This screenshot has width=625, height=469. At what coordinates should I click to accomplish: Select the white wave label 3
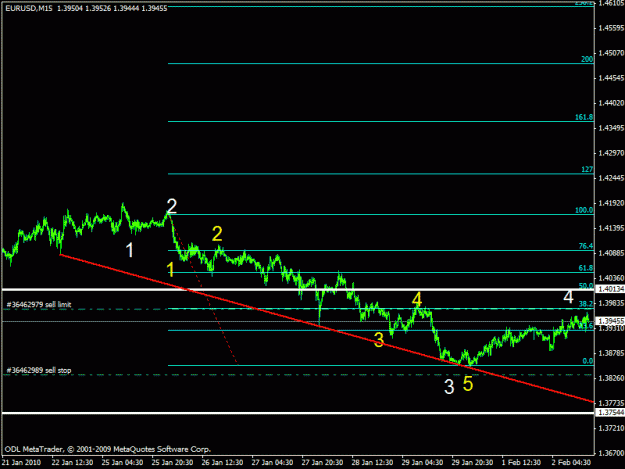point(449,387)
